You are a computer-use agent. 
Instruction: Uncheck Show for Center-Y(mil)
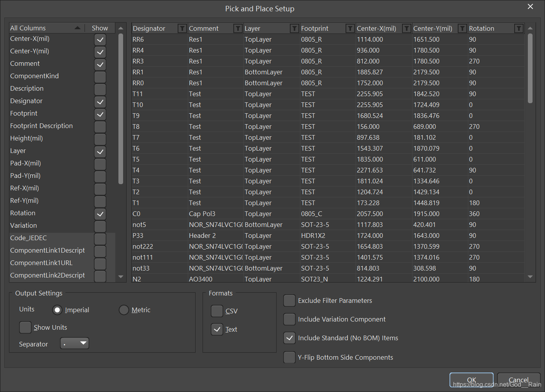click(x=100, y=52)
